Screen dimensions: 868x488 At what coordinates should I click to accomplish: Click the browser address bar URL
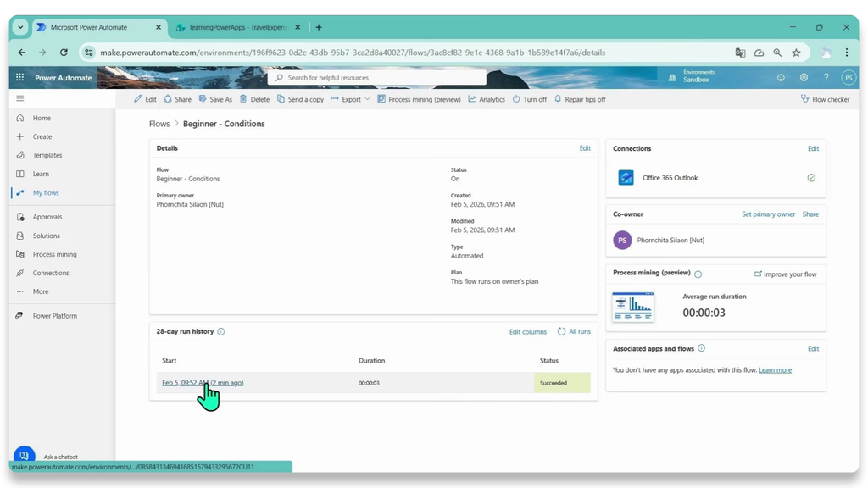point(352,53)
